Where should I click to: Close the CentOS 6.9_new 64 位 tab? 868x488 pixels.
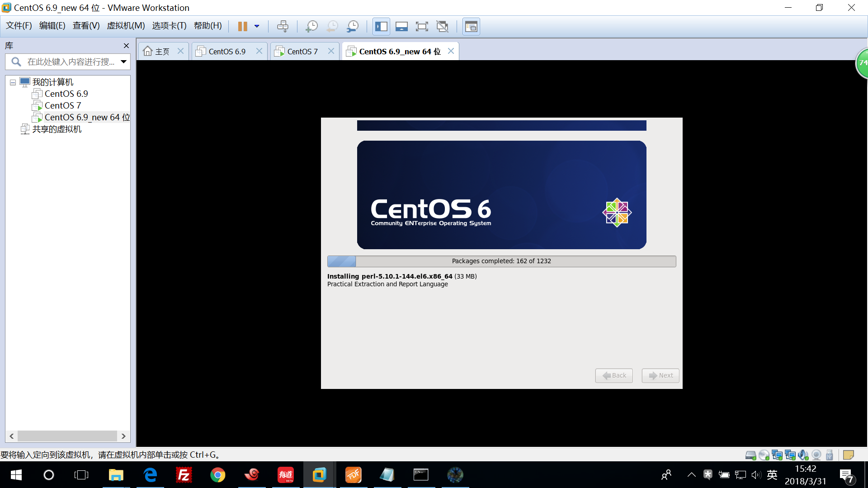(451, 51)
